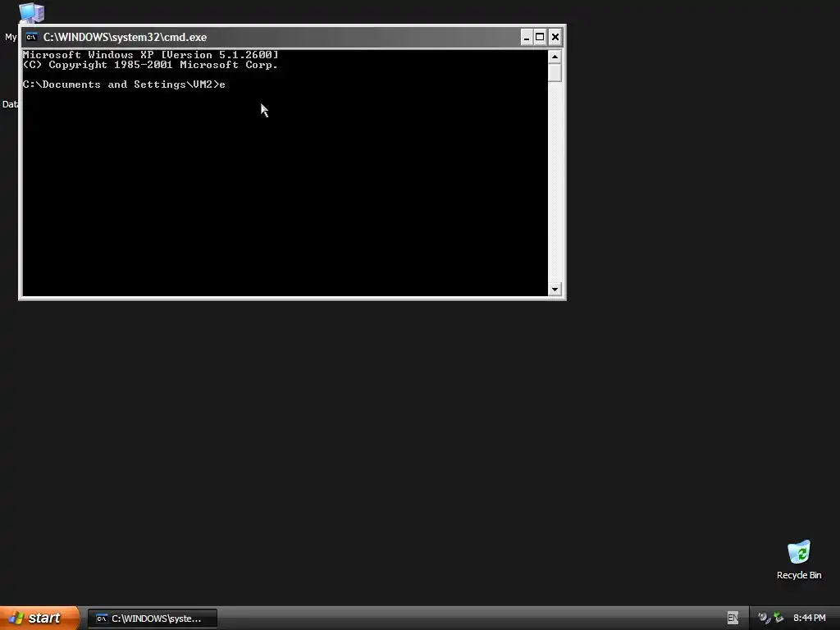840x630 pixels.
Task: Close the cmd.exe window
Action: (x=555, y=37)
